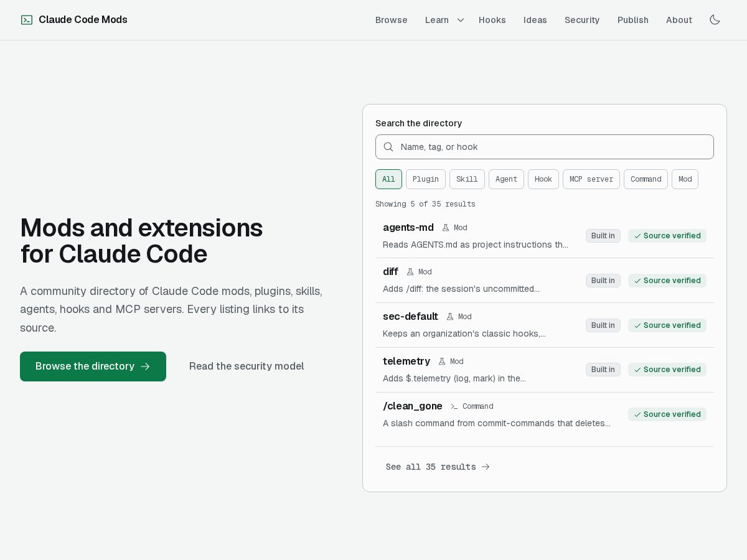
Task: Filter results by Plugin
Action: (426, 179)
